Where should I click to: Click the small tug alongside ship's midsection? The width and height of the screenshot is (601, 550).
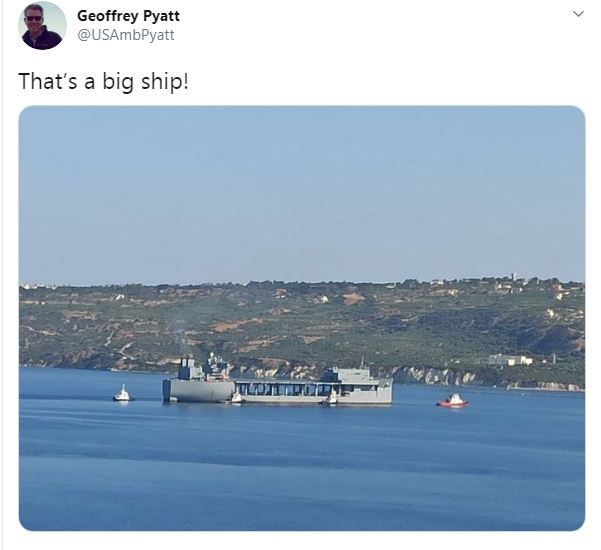[236, 397]
